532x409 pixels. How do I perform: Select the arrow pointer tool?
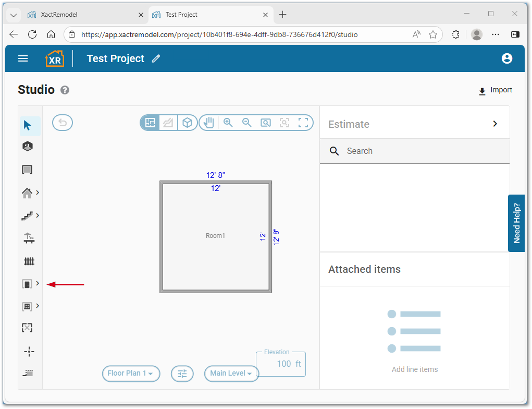coord(28,126)
